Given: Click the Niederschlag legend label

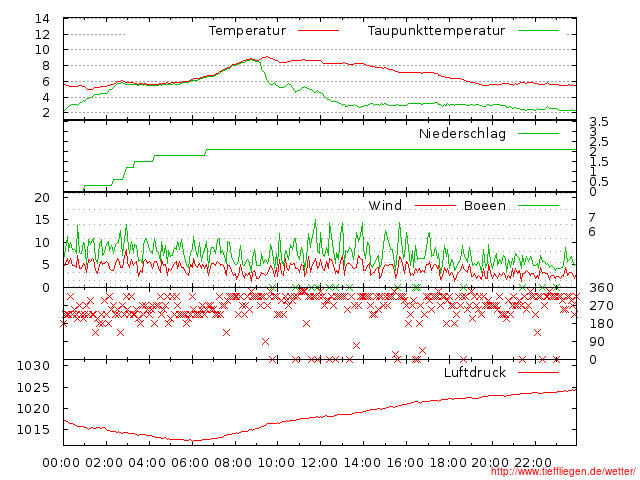Looking at the screenshot, I should coord(462,133).
